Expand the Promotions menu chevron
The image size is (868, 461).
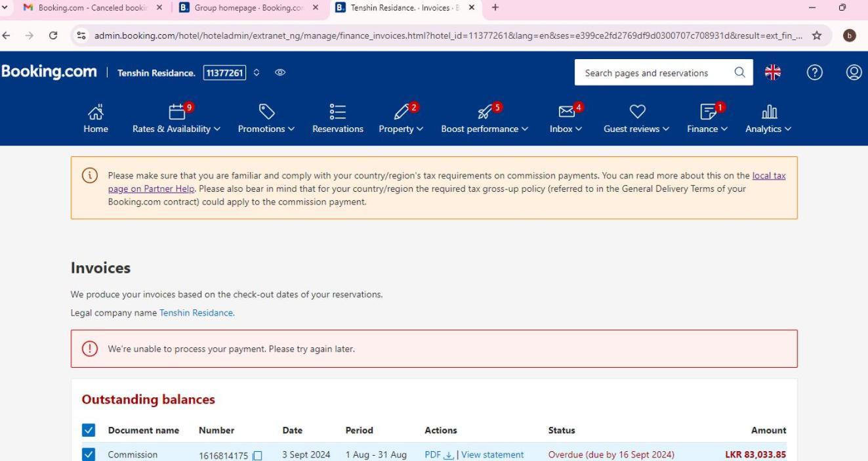pos(291,129)
